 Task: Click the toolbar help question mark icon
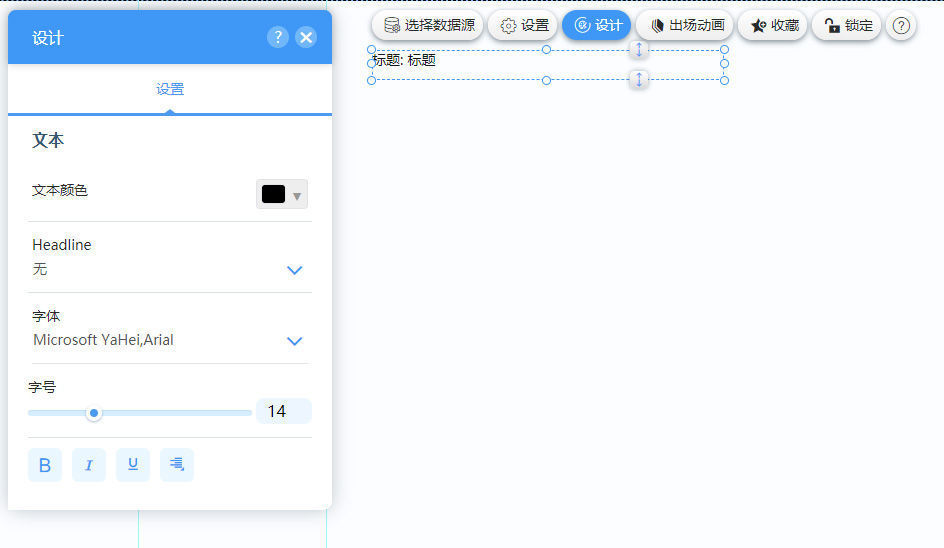pos(901,25)
